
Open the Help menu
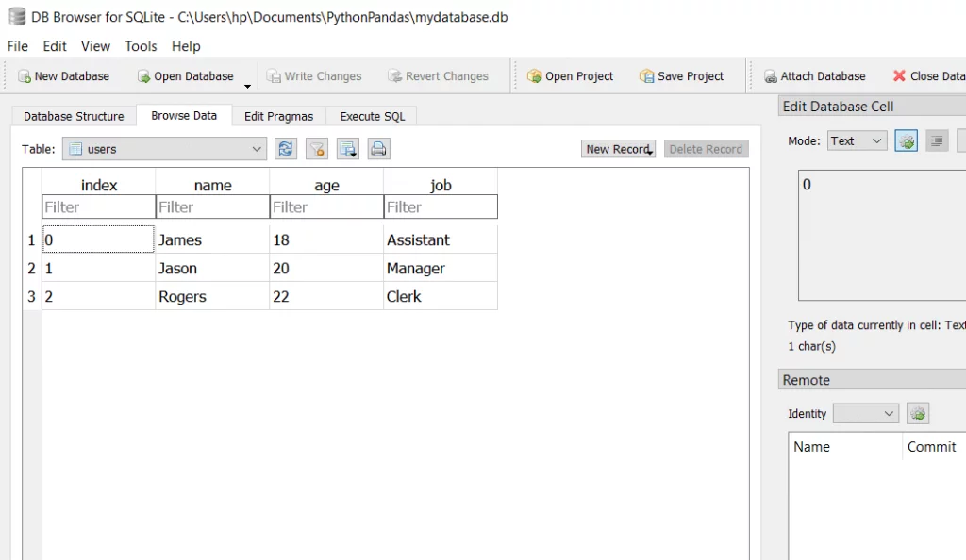[x=186, y=46]
